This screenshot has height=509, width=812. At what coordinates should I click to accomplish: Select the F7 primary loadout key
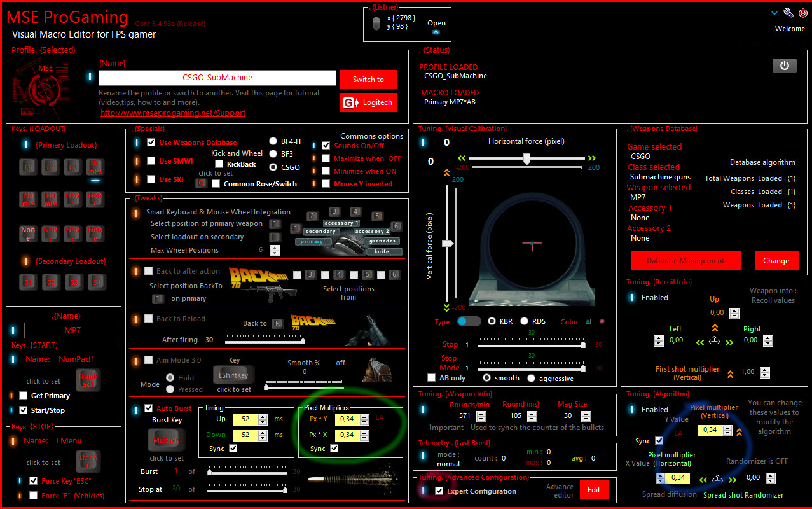(51, 167)
